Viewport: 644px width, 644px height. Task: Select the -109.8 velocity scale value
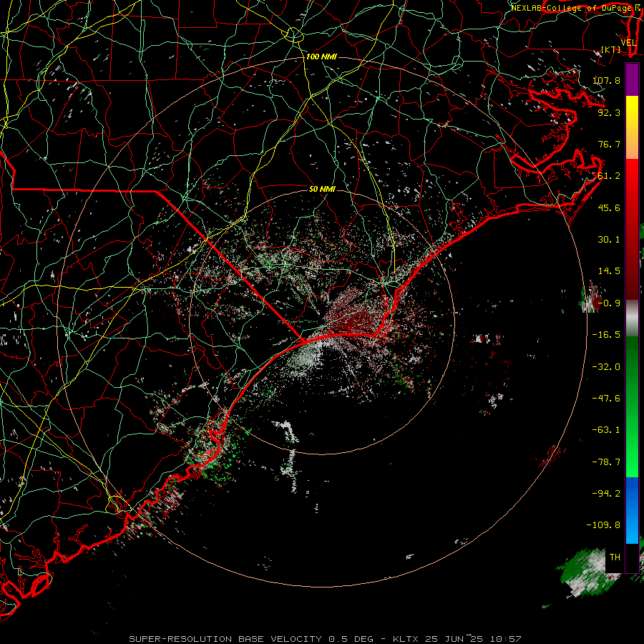pos(604,525)
